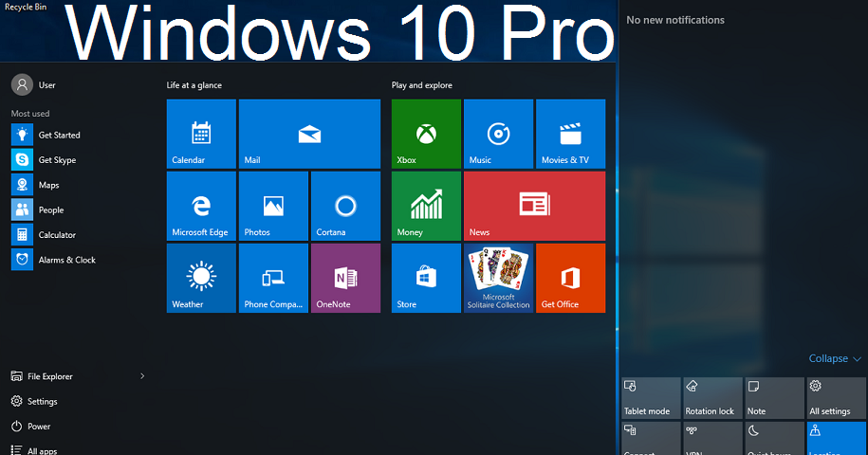
Task: Click the Life at a glance header
Action: click(x=194, y=85)
